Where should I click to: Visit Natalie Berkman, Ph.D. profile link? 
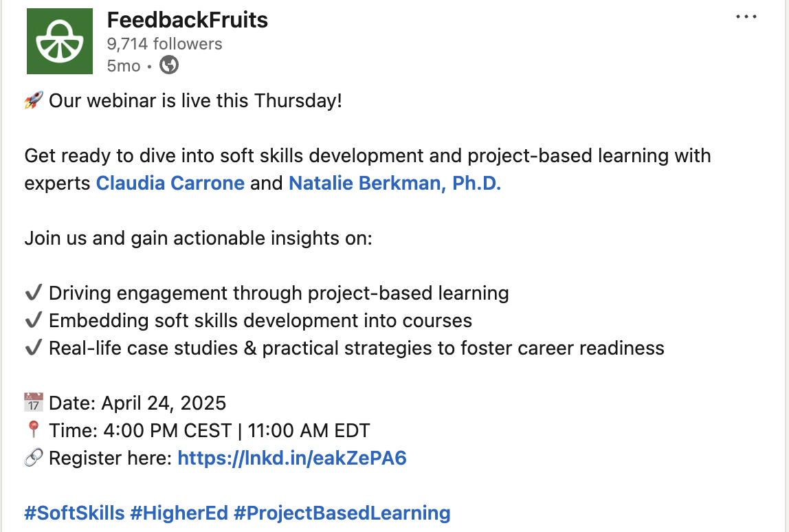[x=394, y=184]
